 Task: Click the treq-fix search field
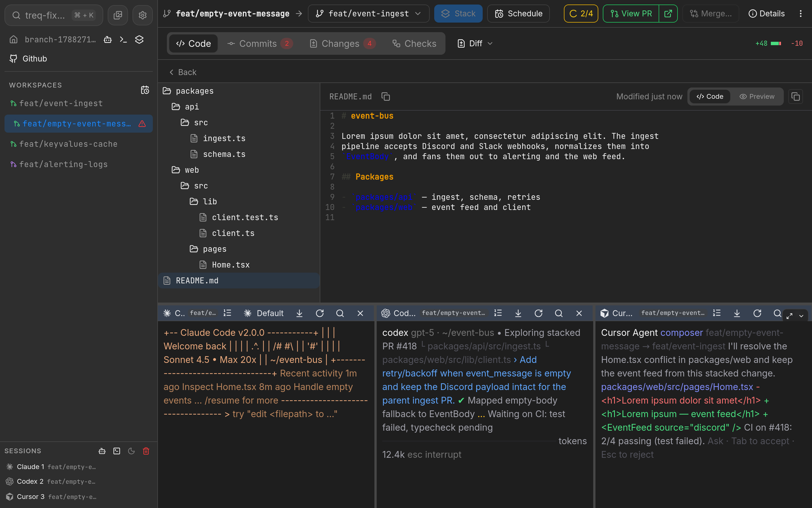click(54, 15)
